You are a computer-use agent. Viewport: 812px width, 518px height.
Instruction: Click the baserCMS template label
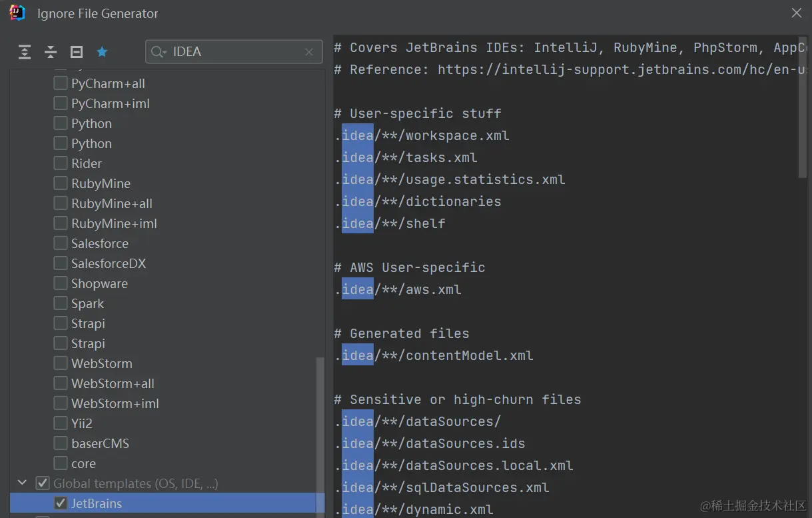(100, 443)
